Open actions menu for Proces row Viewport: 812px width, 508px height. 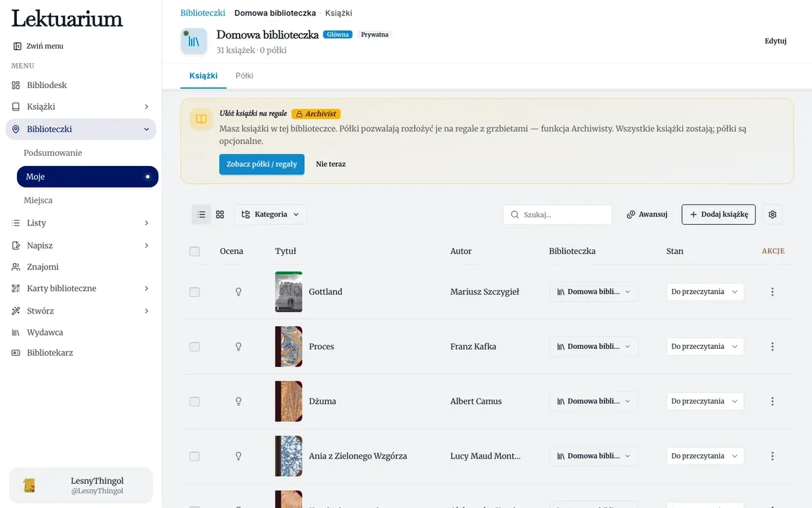(x=772, y=347)
